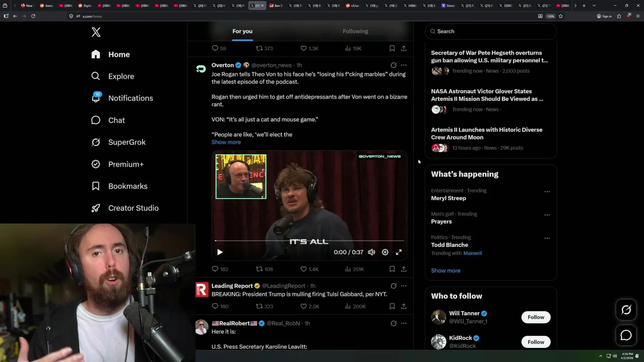Open more options on Overton post
644x362 pixels.
coord(404,65)
